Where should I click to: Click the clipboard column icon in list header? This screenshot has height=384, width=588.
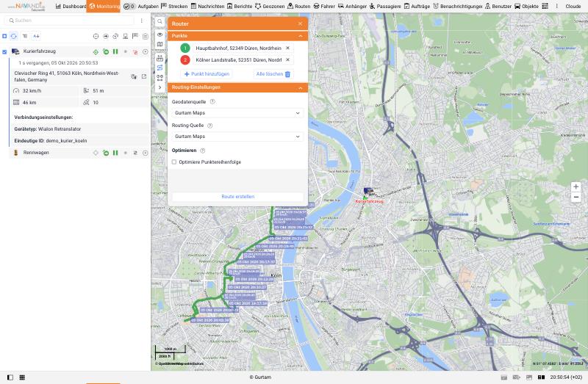pos(145,36)
